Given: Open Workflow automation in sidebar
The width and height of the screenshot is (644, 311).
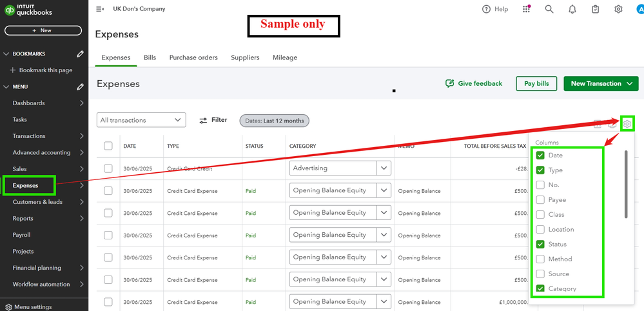Looking at the screenshot, I should click(41, 284).
